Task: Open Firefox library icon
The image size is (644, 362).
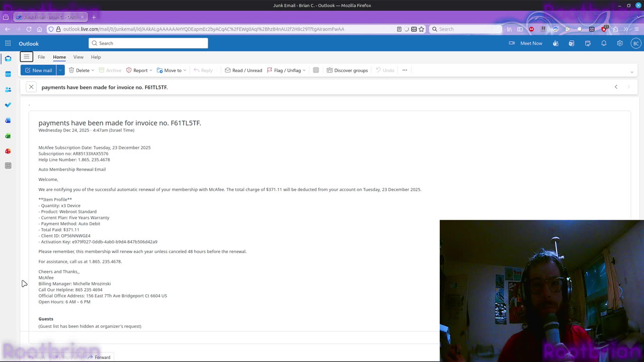Action: click(x=509, y=29)
